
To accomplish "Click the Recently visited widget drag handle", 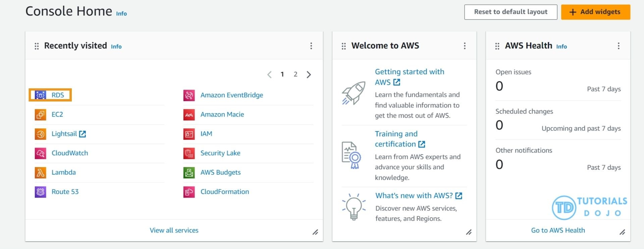I will (x=37, y=46).
